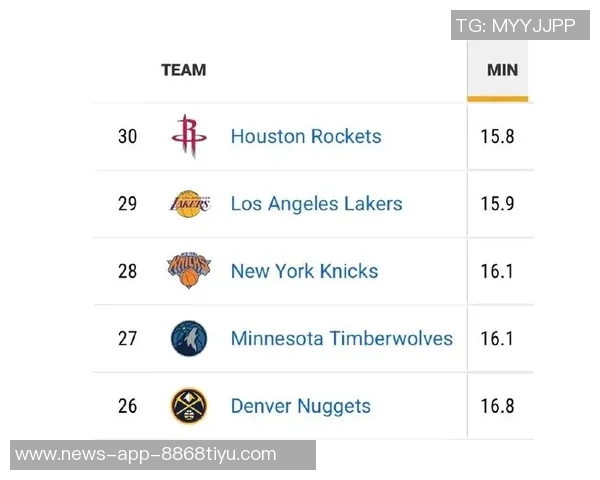Select the 15.9 minutes value for Lakers
Viewport: 600px width, 480px height.
tap(497, 204)
